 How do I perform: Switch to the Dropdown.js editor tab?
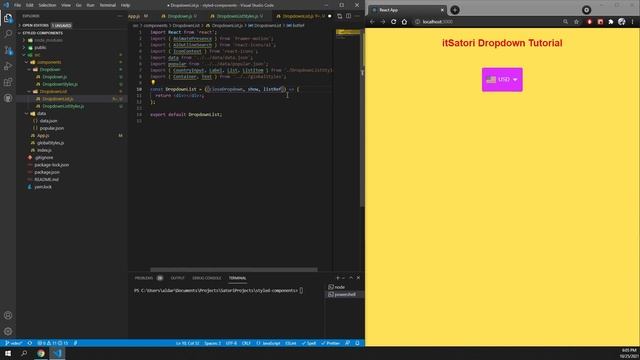[x=180, y=16]
